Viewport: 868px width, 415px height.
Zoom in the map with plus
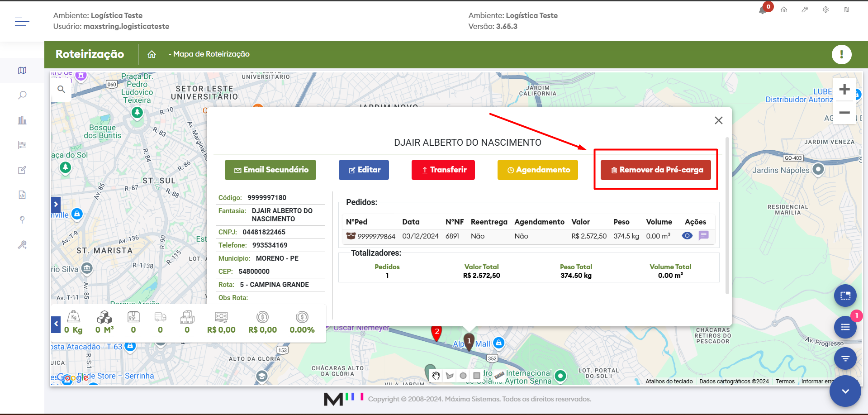pyautogui.click(x=844, y=90)
